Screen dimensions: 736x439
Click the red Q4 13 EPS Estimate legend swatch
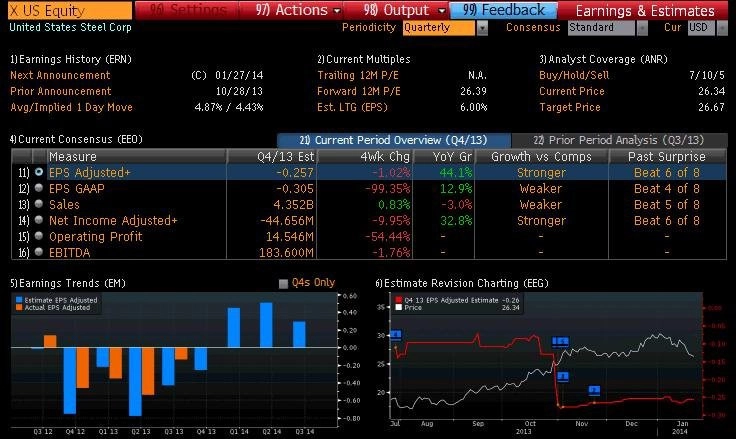(x=399, y=300)
